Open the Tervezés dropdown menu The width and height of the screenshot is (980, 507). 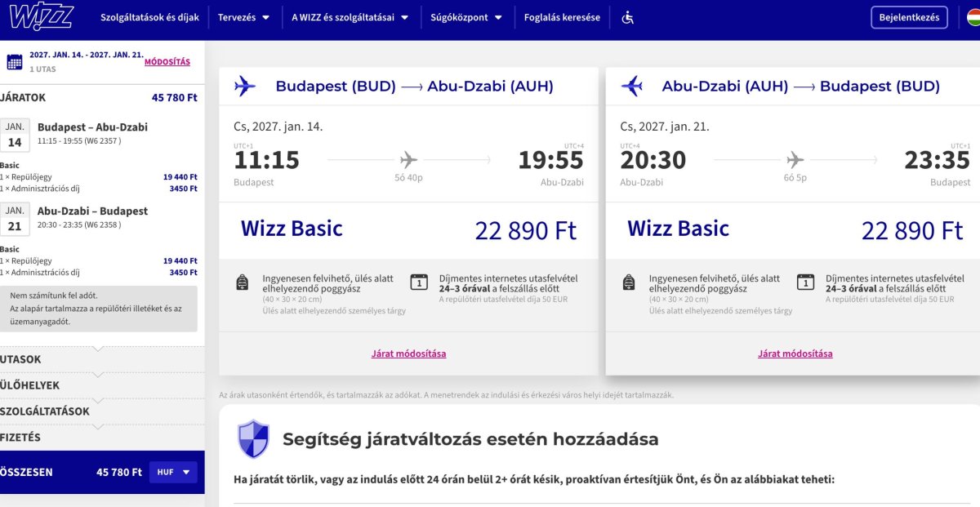pyautogui.click(x=243, y=17)
